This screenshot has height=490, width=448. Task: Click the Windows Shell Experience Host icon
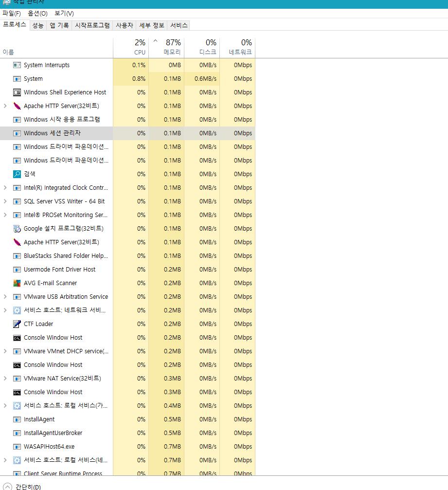pos(17,92)
